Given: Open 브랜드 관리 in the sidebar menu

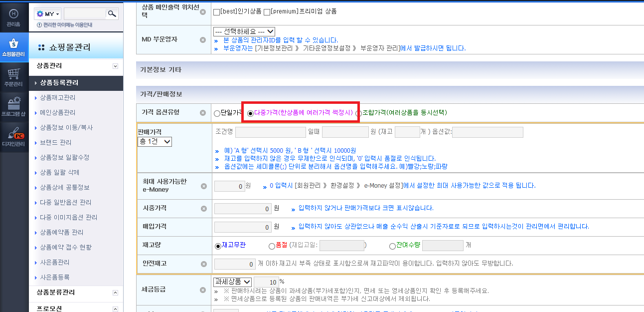Looking at the screenshot, I should [x=56, y=142].
